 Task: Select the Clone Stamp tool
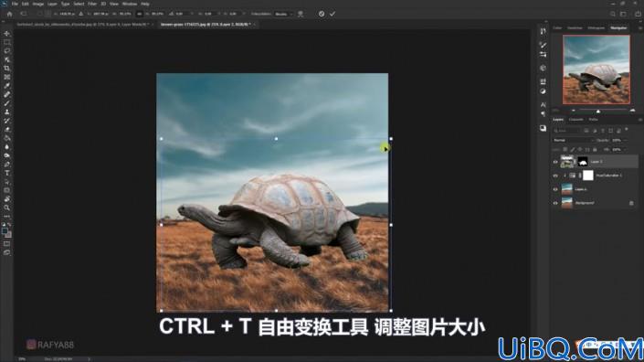click(7, 112)
